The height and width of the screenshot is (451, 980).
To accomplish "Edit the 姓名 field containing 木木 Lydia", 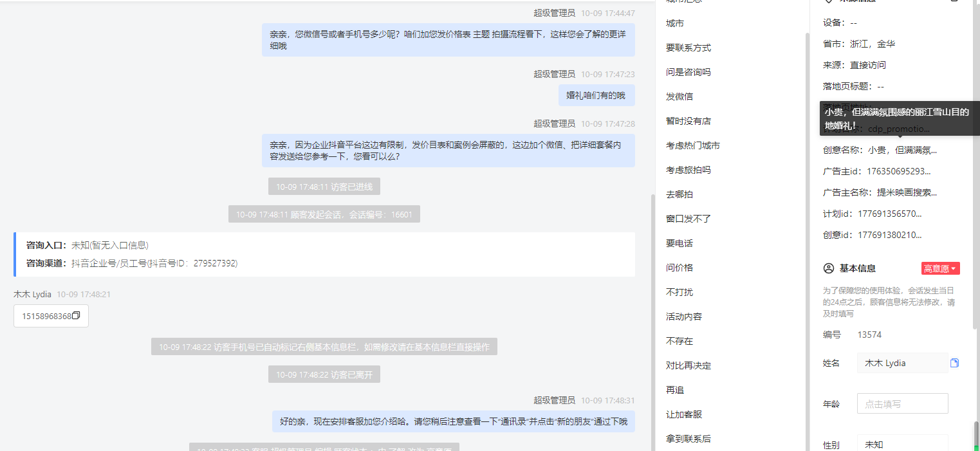I will coord(902,363).
